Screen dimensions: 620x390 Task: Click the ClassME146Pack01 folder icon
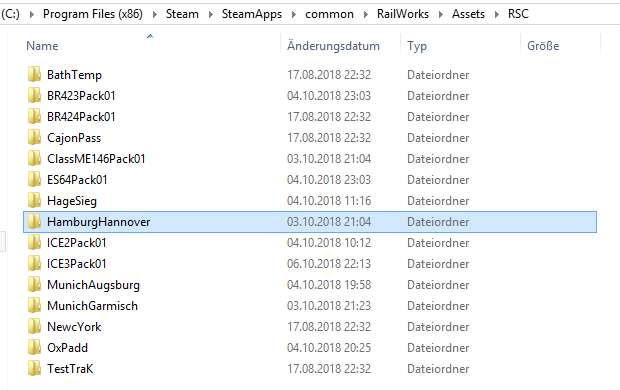pos(34,158)
